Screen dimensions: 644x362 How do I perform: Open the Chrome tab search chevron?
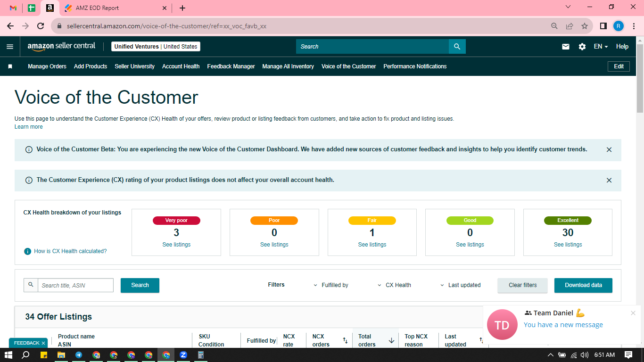click(x=568, y=7)
